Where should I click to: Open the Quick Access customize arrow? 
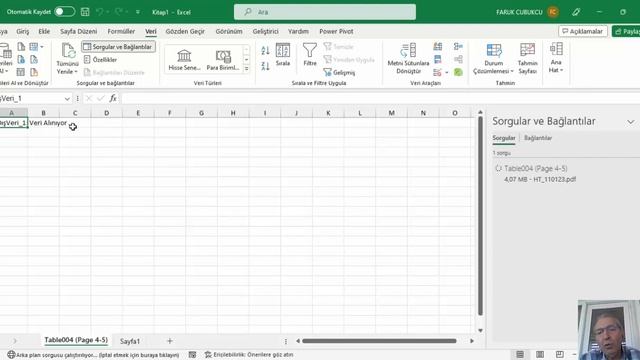coord(138,12)
